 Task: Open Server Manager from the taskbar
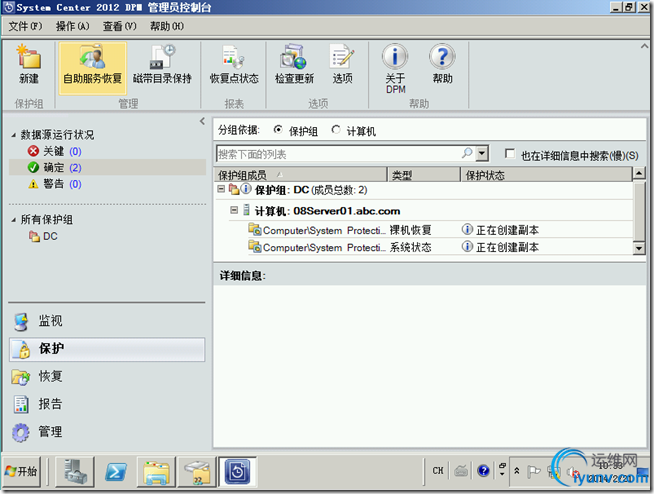click(74, 471)
